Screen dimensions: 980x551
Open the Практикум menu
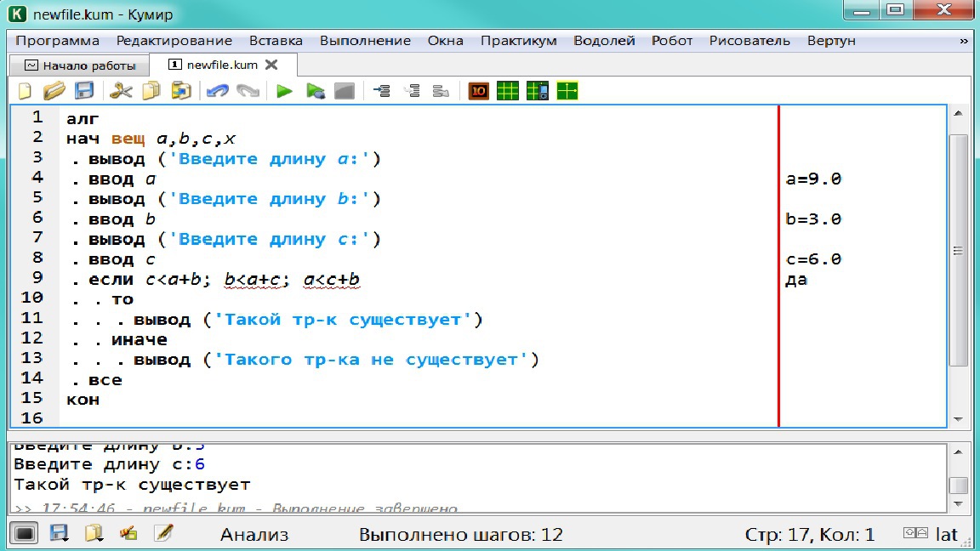(519, 41)
